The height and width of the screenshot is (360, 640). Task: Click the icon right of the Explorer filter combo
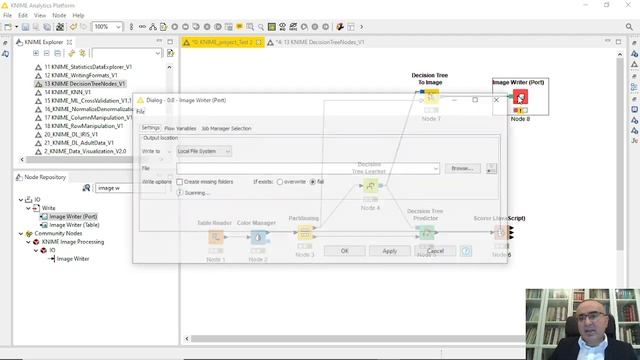(170, 53)
